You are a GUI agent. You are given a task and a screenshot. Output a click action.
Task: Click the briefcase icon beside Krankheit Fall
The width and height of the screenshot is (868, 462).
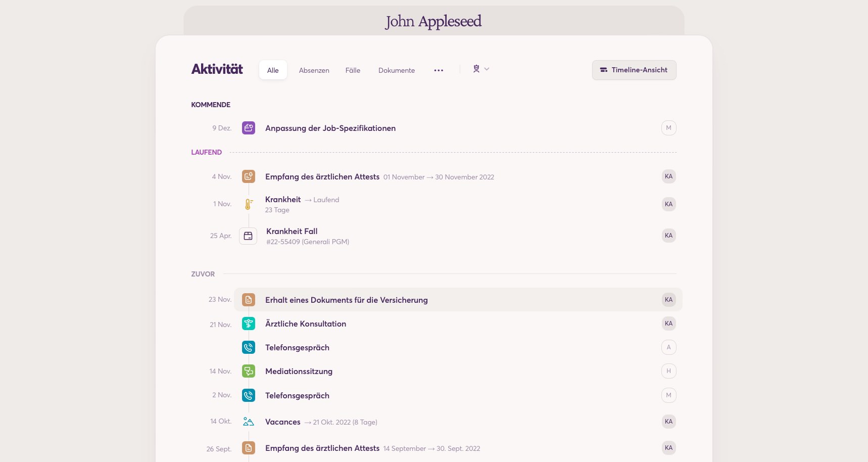(248, 236)
